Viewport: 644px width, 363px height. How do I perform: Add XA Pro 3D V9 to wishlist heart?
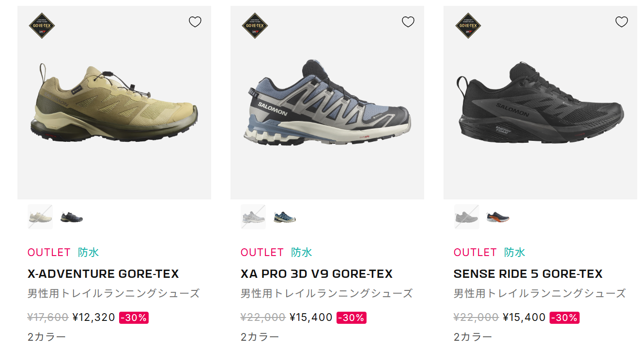(408, 22)
